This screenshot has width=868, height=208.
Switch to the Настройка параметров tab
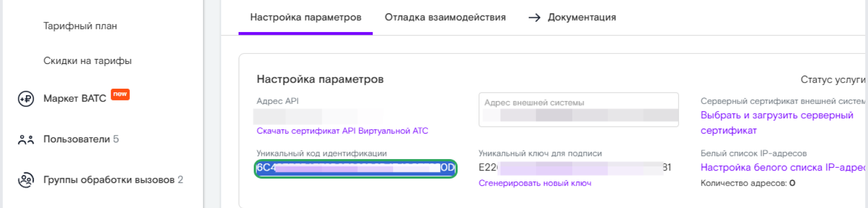[x=305, y=18]
